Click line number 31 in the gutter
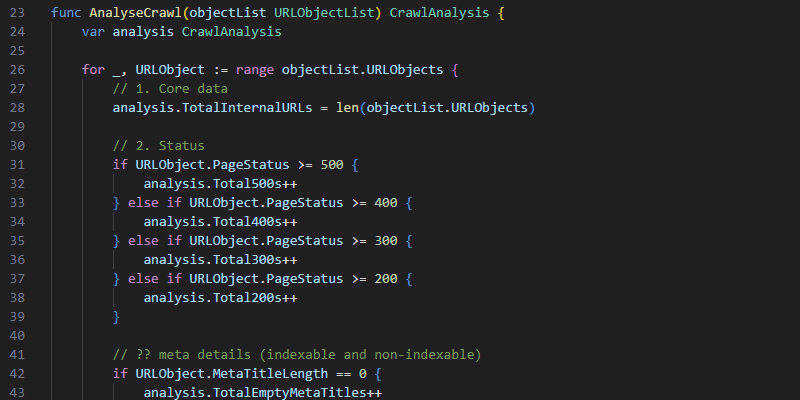Viewport: 800px width, 400px height. (x=17, y=165)
